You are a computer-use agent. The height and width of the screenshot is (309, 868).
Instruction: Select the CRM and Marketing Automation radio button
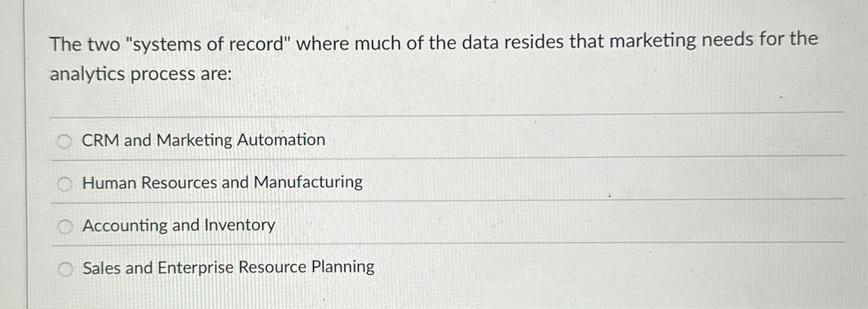click(64, 142)
